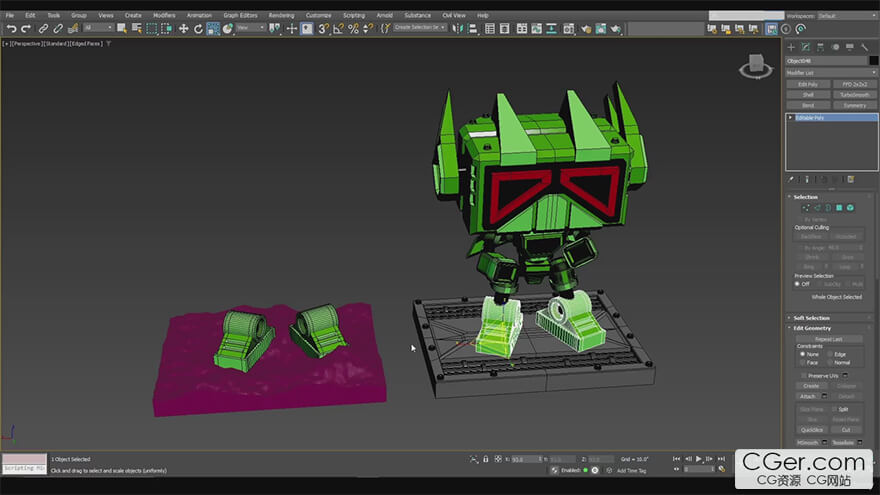Enable the Preserve UVs checkbox
The image size is (880, 495).
(804, 375)
